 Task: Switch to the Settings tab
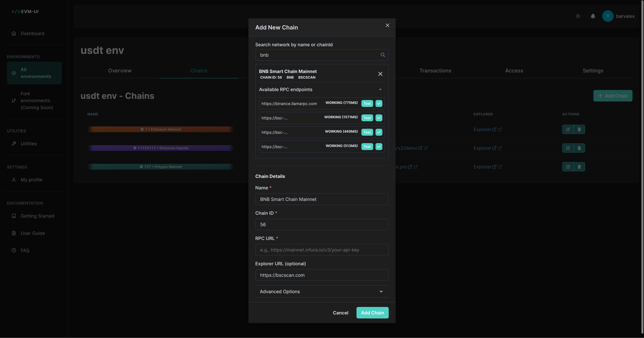click(593, 71)
